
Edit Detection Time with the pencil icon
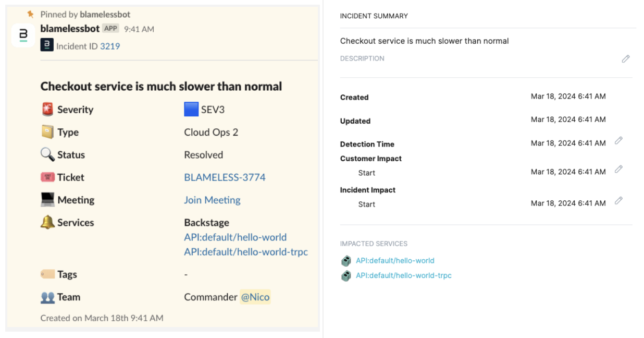tap(618, 140)
